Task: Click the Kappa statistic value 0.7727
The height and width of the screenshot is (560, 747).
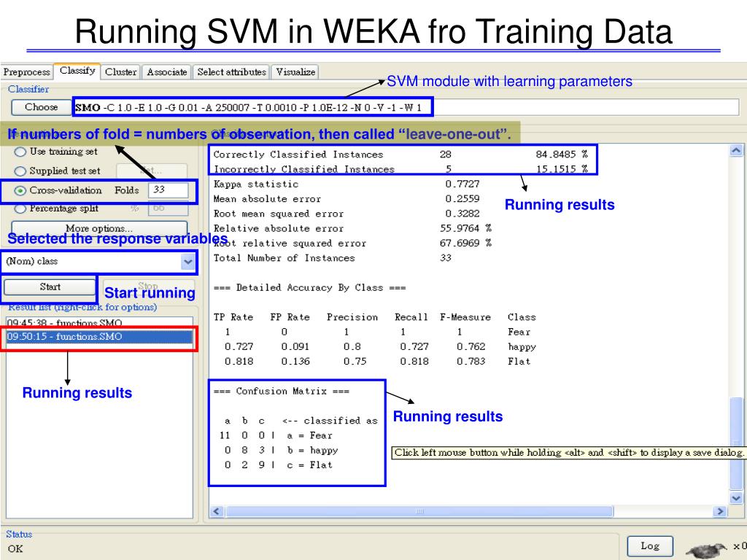Action: coord(462,184)
